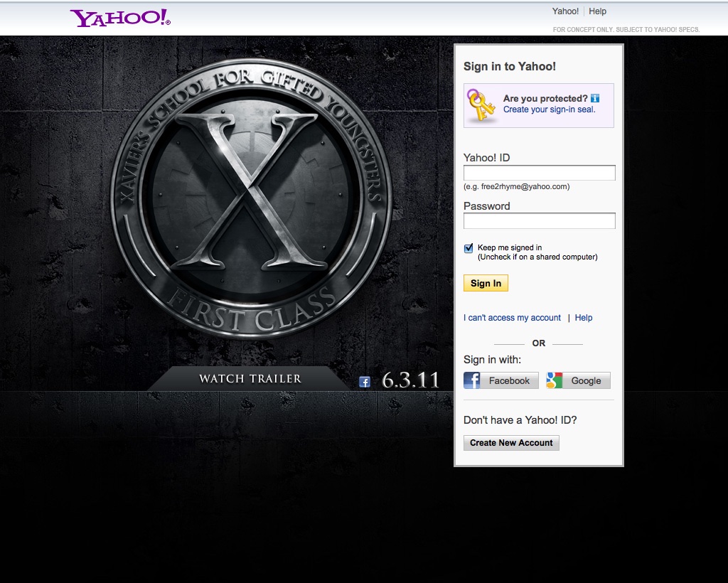Open "I can't access my account" link
728x583 pixels.
512,318
